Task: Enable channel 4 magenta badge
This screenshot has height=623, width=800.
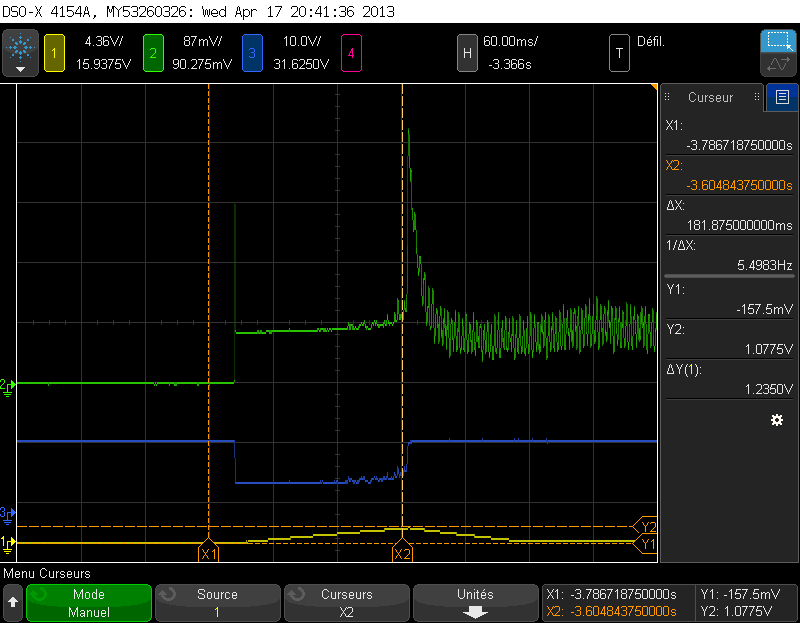Action: click(x=351, y=53)
